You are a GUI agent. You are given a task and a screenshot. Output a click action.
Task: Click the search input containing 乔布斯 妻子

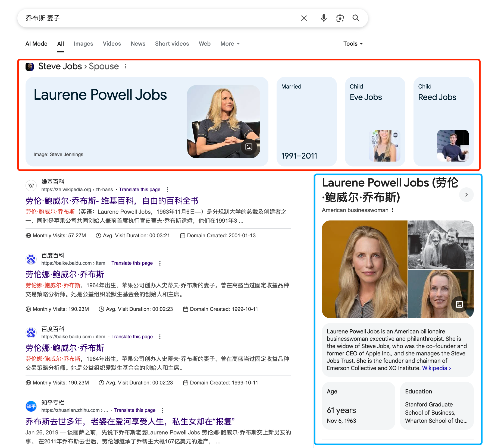[160, 18]
